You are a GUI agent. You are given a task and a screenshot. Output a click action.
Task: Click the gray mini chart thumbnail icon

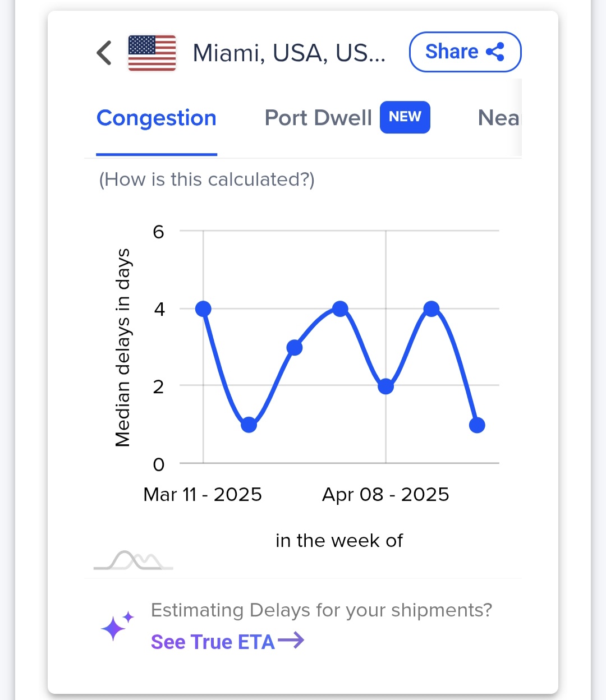[x=134, y=560]
